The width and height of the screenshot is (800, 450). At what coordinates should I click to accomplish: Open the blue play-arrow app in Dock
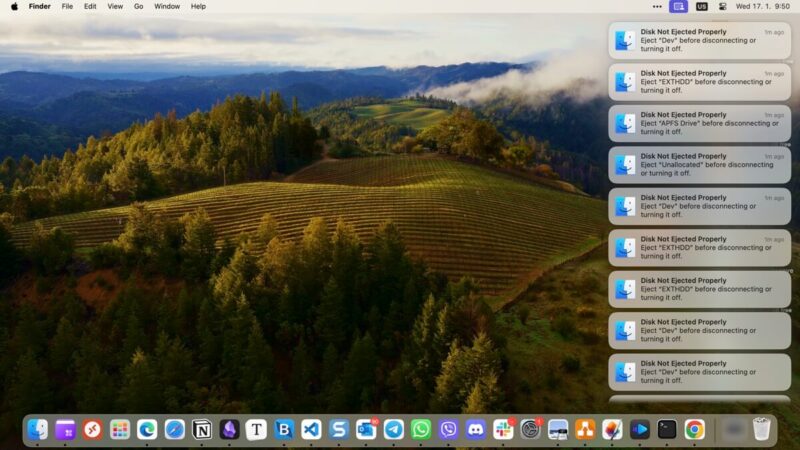[x=640, y=430]
